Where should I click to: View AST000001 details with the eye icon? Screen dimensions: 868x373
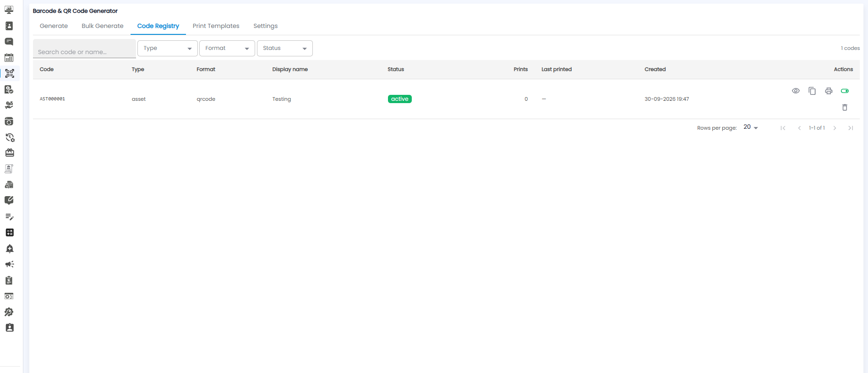(796, 91)
